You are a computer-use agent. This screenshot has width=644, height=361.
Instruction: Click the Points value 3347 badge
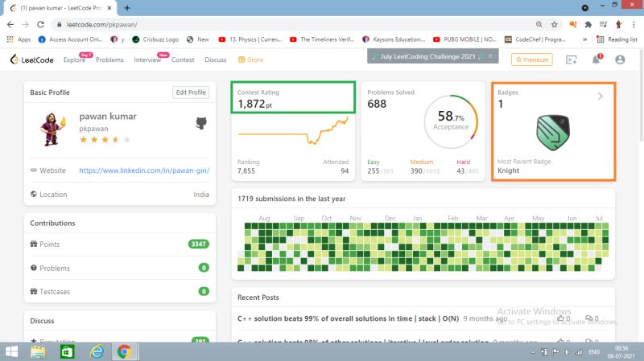click(198, 244)
